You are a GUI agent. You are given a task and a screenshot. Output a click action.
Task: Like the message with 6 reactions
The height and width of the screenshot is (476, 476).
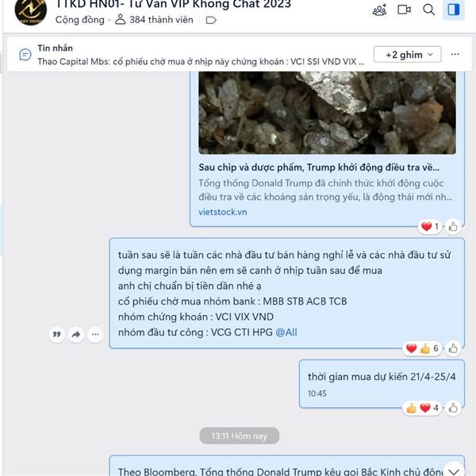pos(453,348)
